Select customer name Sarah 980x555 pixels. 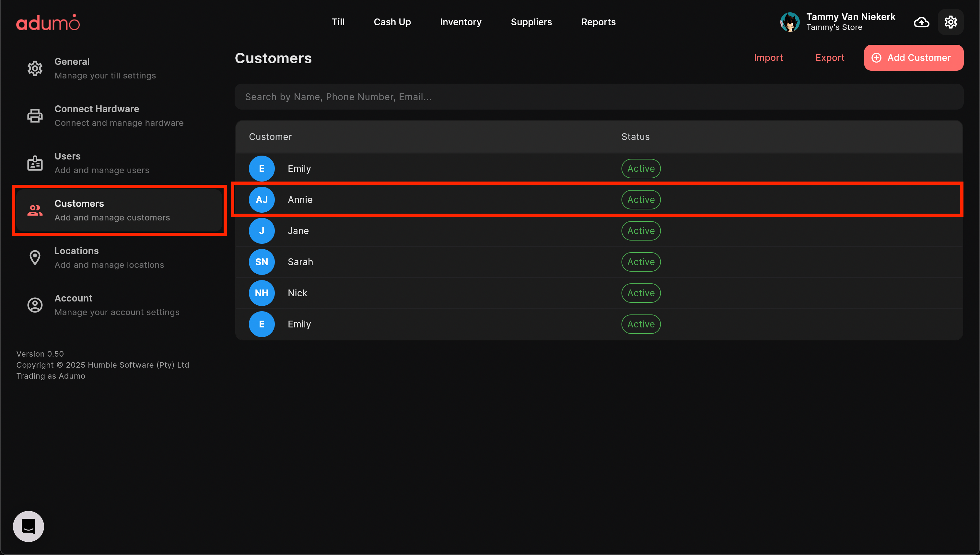300,262
